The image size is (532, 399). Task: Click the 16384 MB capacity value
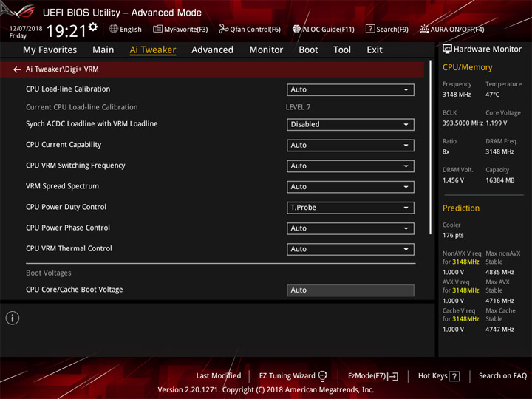[x=499, y=180]
